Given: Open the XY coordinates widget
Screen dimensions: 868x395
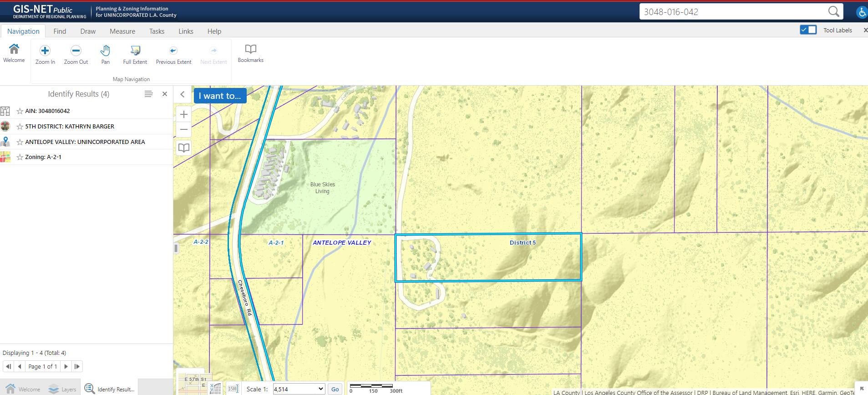Looking at the screenshot, I should (x=215, y=389).
